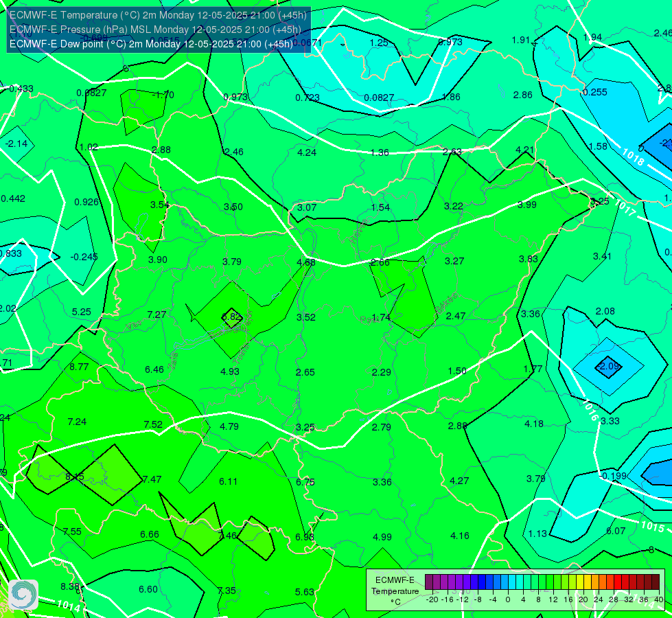Click the 2.65 grid value

point(305,371)
